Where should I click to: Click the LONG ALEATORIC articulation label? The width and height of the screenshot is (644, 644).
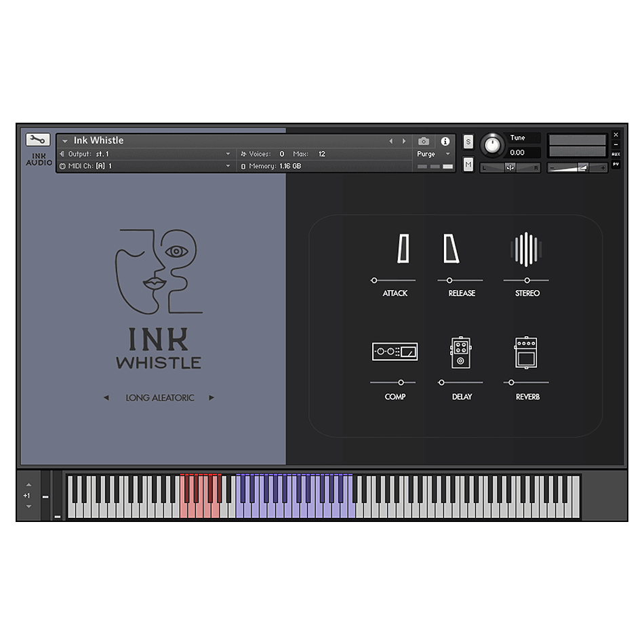pyautogui.click(x=160, y=397)
